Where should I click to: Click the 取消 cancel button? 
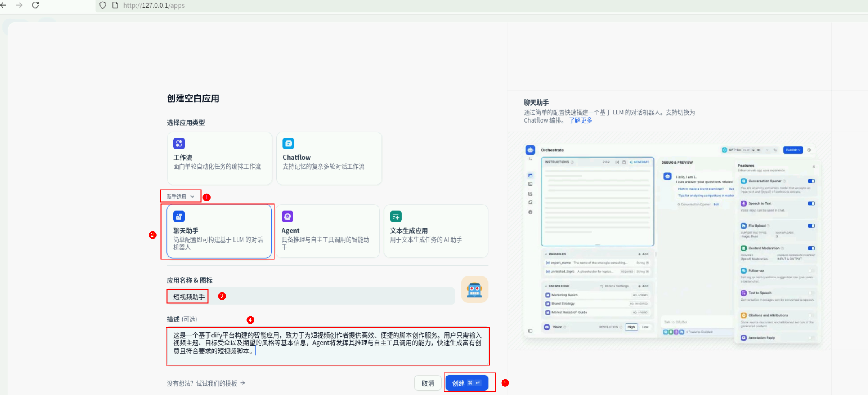428,383
